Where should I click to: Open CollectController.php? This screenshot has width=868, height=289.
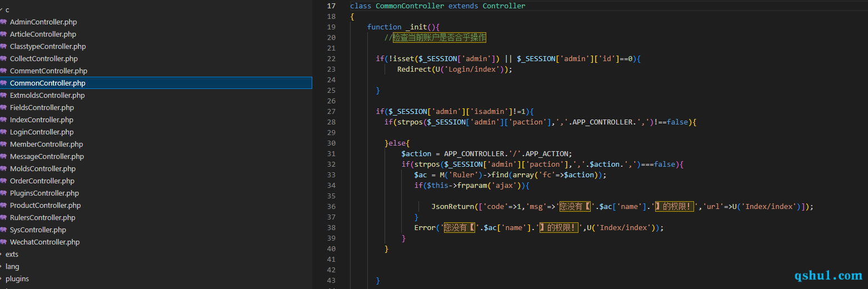tap(44, 59)
